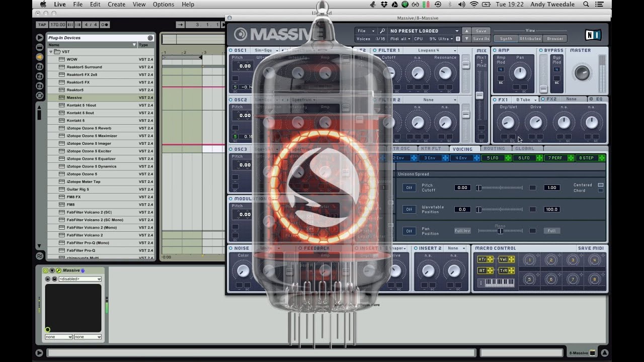Open FX1 B Tube effect dropdown
The width and height of the screenshot is (644, 362).
525,100
